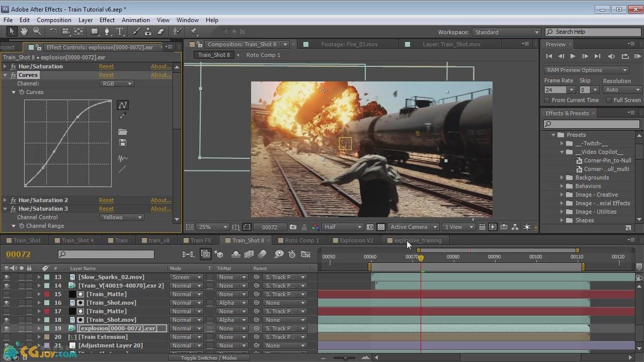644x362 pixels.
Task: Toggle the Curves effect fx switch
Action: click(14, 75)
